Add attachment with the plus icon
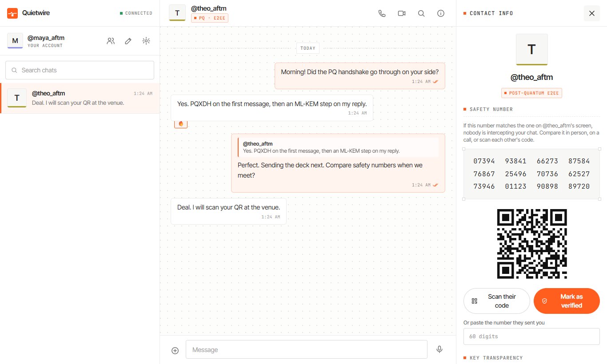 coord(175,350)
